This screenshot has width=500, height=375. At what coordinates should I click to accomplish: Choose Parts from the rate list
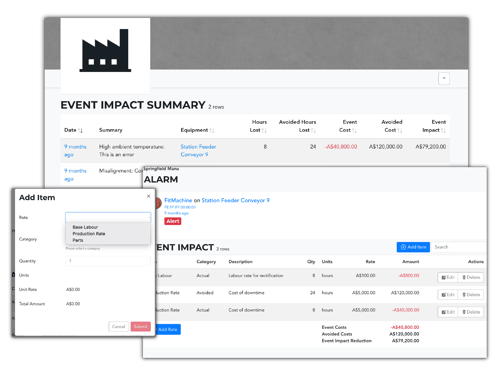pos(78,240)
